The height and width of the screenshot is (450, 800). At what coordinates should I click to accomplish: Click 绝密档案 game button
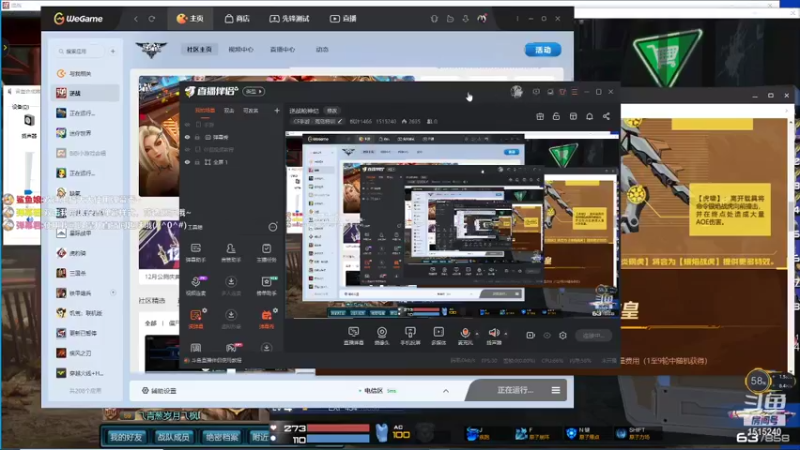point(221,437)
